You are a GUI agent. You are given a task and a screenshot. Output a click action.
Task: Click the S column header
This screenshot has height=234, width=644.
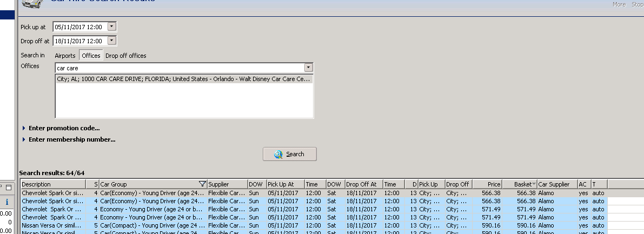93,184
